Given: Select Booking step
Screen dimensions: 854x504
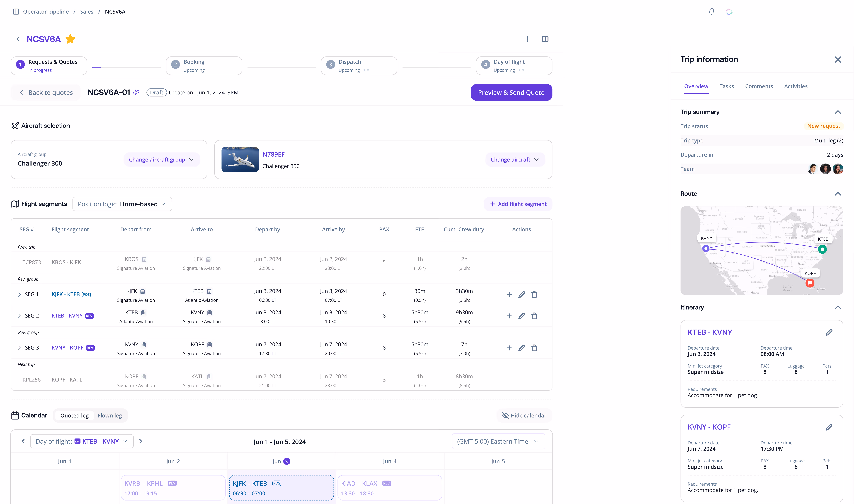Looking at the screenshot, I should tap(204, 66).
